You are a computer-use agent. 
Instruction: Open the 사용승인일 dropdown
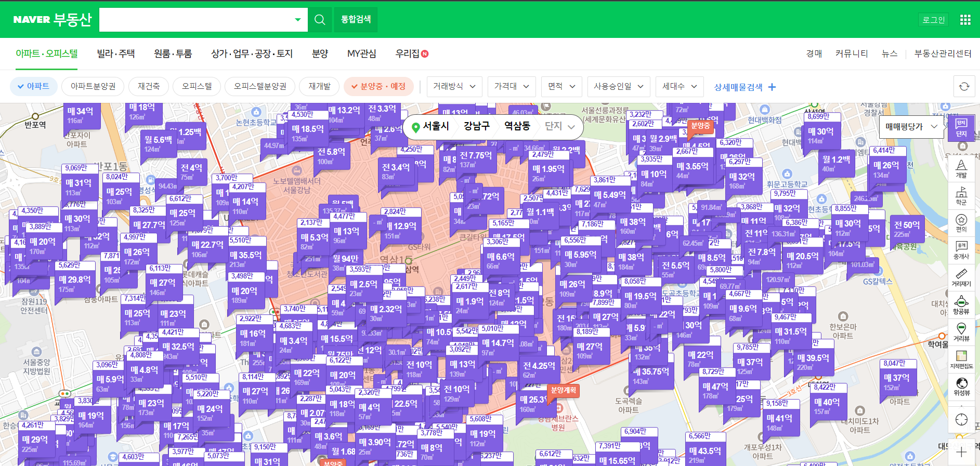click(619, 86)
